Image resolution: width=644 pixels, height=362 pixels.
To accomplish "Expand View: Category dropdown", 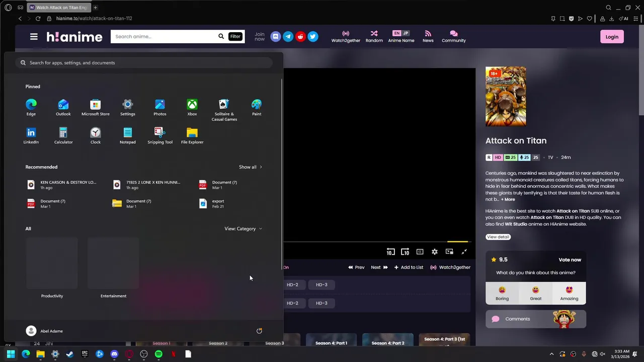I will 243,229.
